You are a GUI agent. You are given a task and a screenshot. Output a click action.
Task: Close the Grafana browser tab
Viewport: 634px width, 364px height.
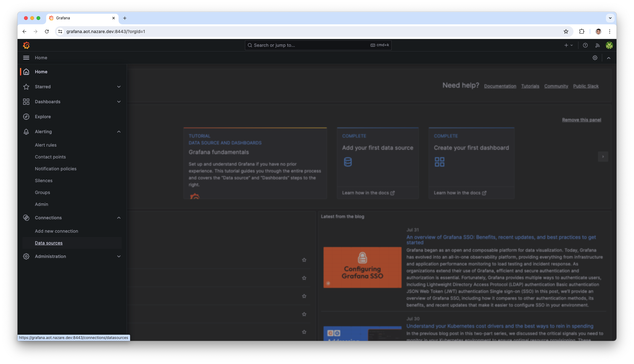click(x=114, y=18)
